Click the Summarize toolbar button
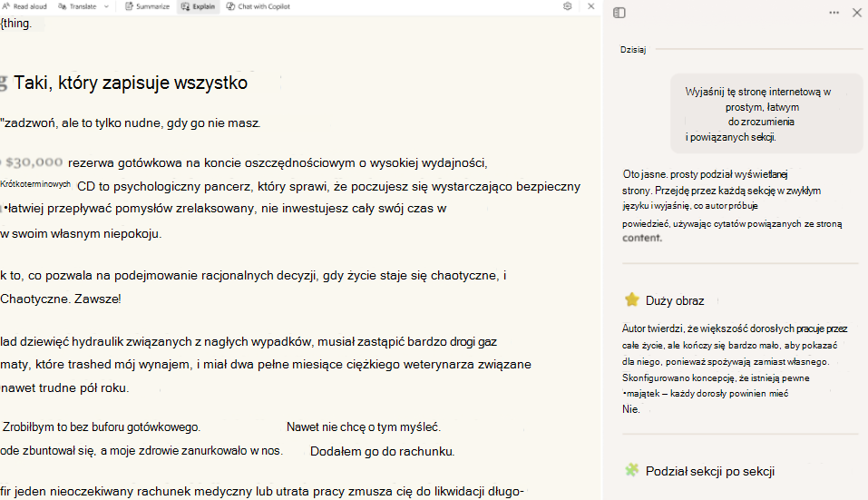This screenshot has height=500, width=868. pyautogui.click(x=147, y=6)
